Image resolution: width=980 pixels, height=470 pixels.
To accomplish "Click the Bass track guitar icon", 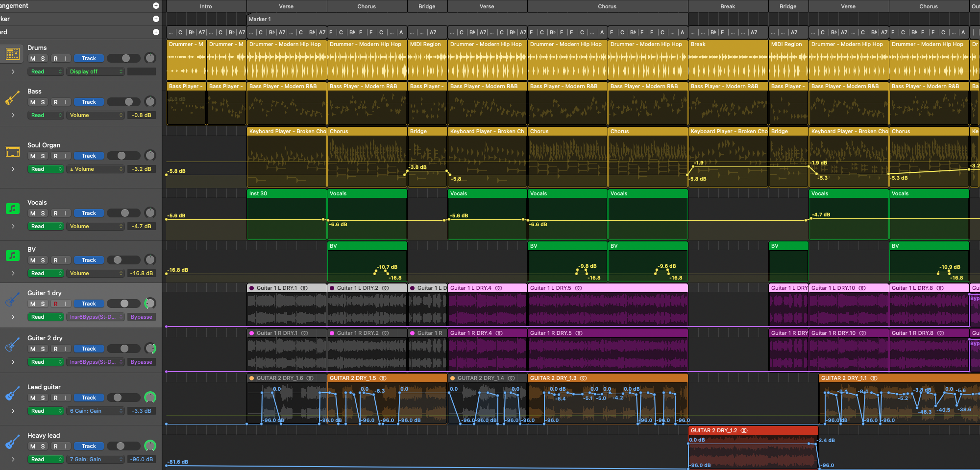I will coord(13,97).
